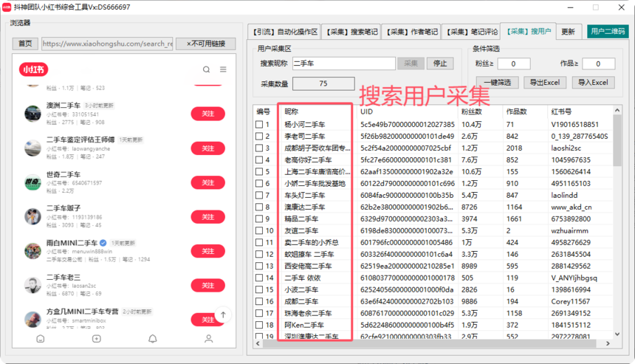Click the avatar of 二手车老三

coord(32,286)
